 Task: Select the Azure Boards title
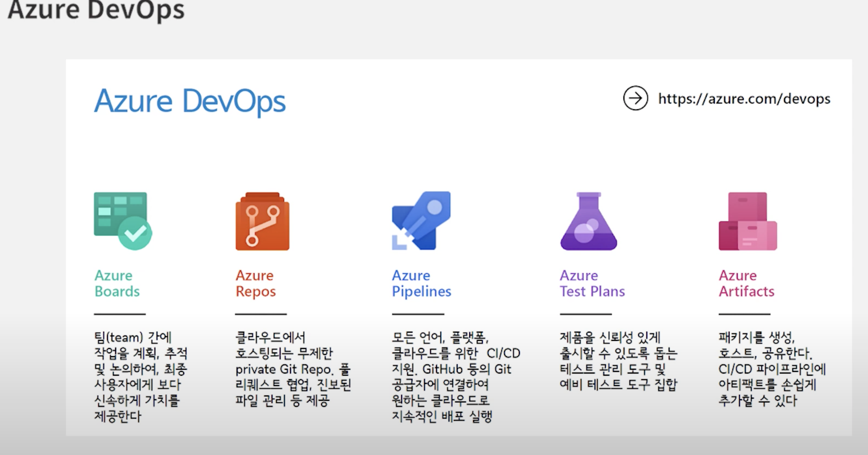click(117, 283)
